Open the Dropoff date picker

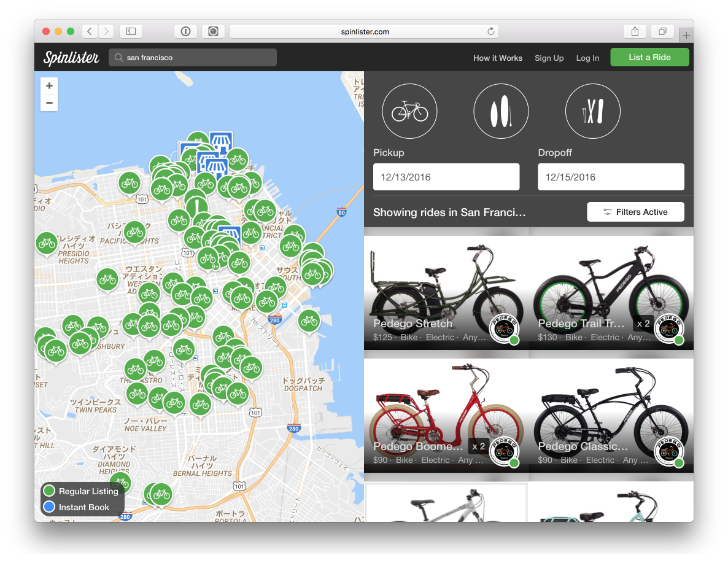coord(611,177)
